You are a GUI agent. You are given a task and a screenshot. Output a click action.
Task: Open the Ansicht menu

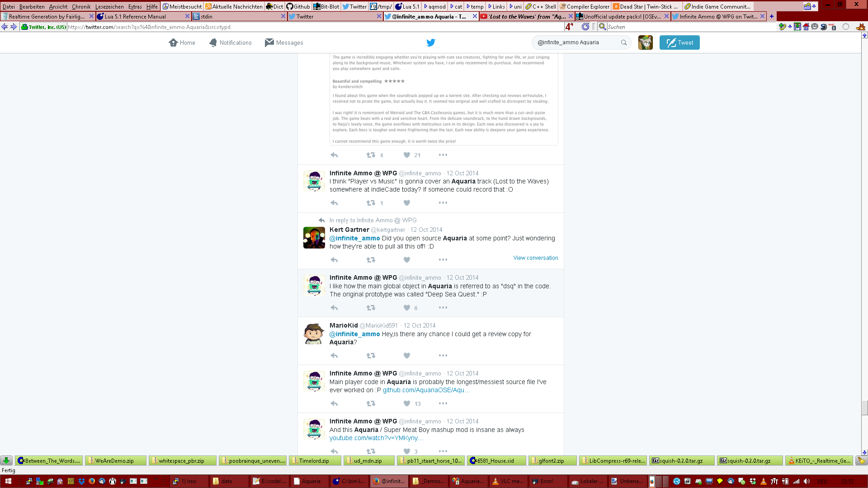58,6
